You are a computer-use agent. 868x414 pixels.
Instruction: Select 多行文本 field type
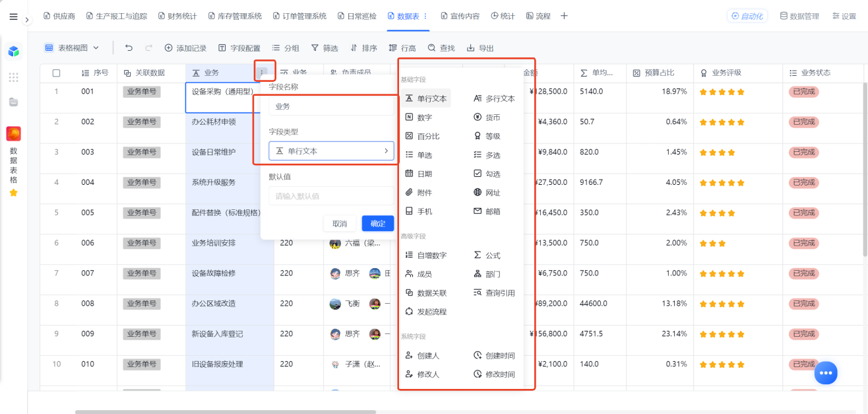pos(494,98)
